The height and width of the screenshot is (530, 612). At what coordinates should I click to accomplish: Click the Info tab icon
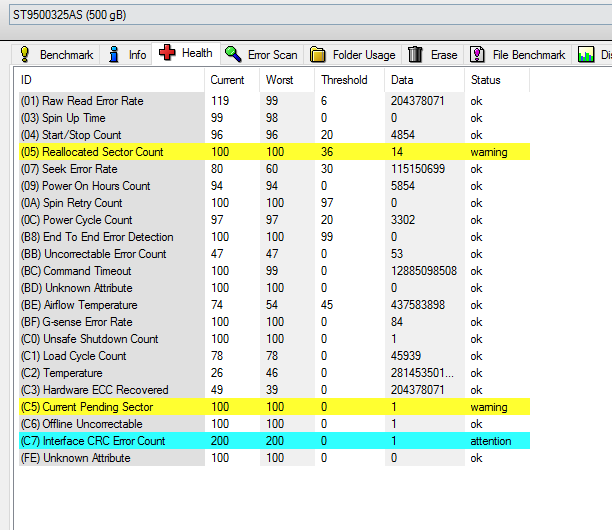pos(115,55)
